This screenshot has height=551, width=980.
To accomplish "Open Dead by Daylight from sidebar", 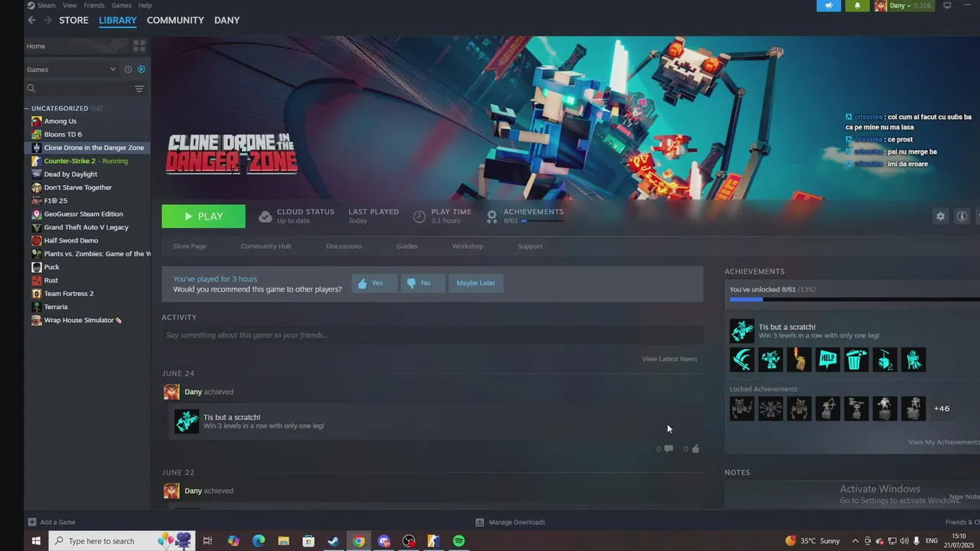I will pos(70,174).
